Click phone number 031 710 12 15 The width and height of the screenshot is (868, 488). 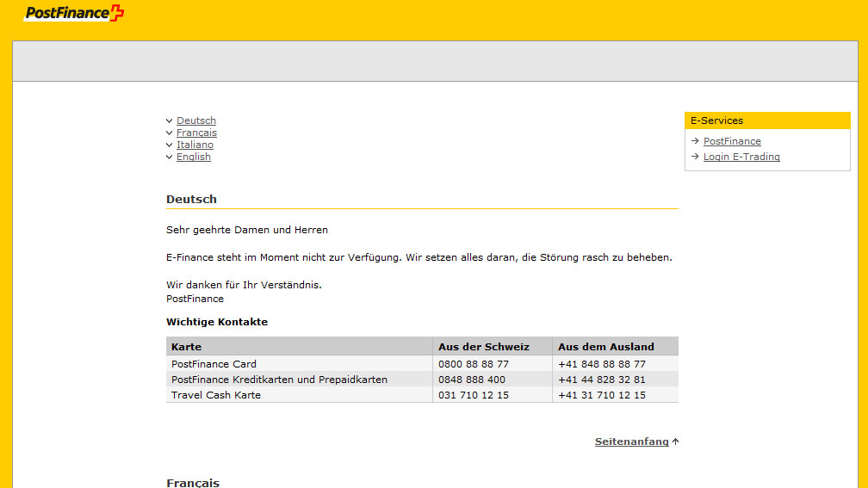point(474,395)
